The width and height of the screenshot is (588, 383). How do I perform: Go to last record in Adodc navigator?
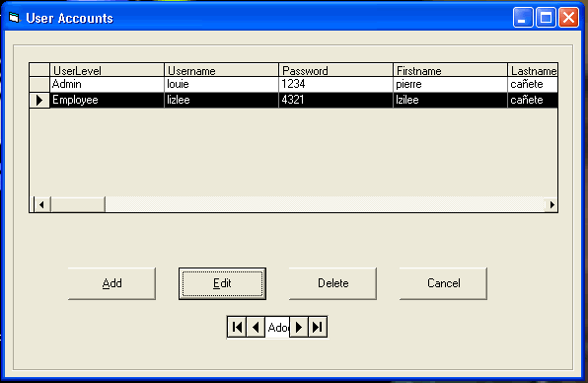click(x=318, y=327)
